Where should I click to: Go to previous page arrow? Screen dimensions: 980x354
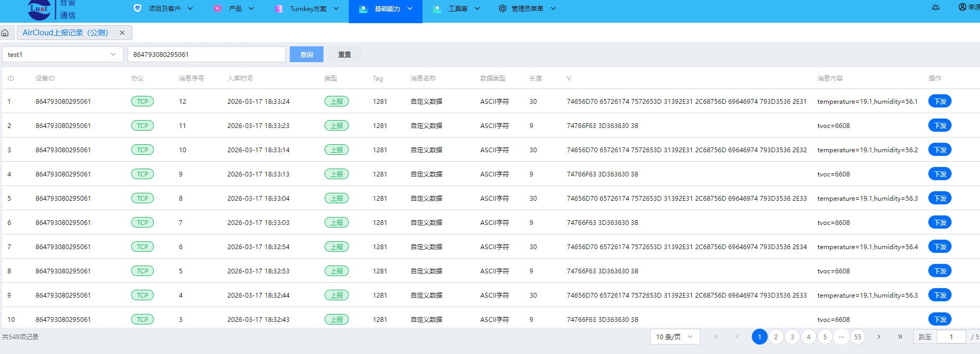tap(738, 337)
